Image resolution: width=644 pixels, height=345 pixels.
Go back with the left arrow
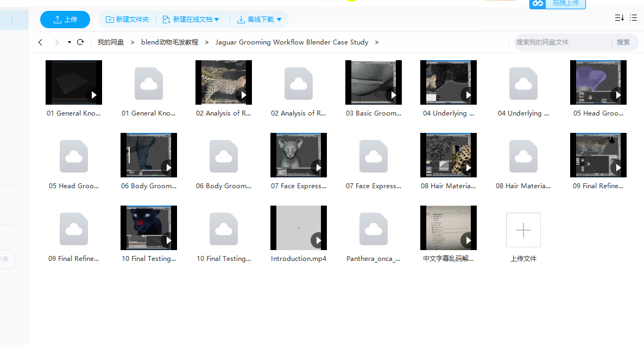(x=40, y=42)
